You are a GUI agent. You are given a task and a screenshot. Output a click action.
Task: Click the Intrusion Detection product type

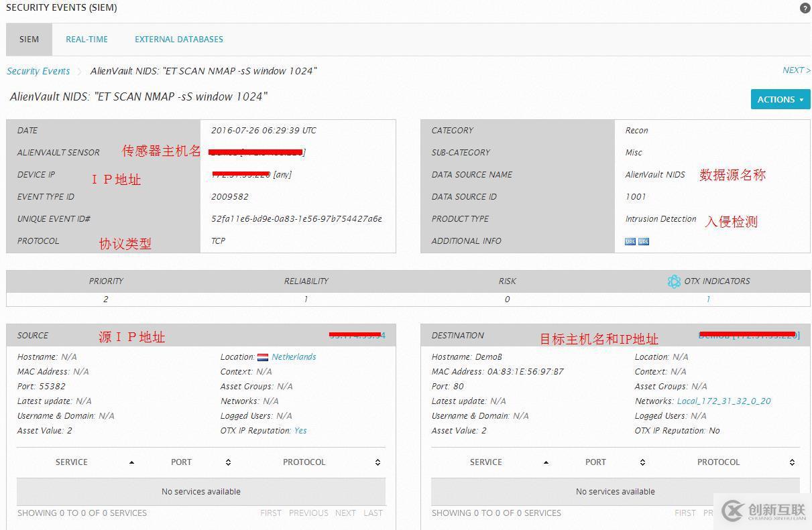661,219
